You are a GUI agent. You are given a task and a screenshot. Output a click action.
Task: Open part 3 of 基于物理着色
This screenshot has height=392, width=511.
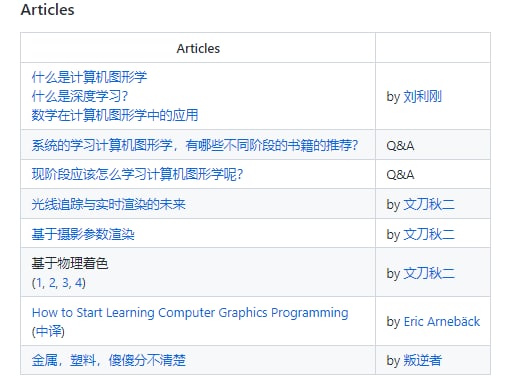pos(65,283)
